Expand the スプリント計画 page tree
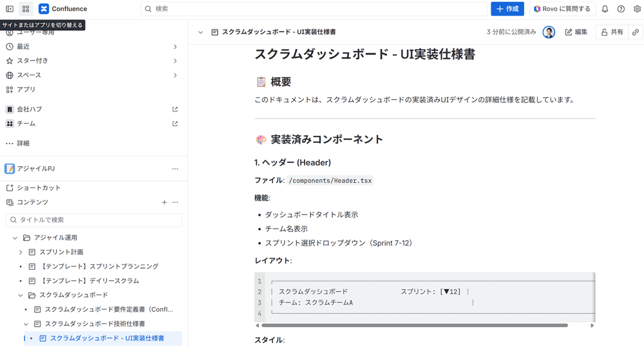The image size is (644, 349). click(x=21, y=252)
